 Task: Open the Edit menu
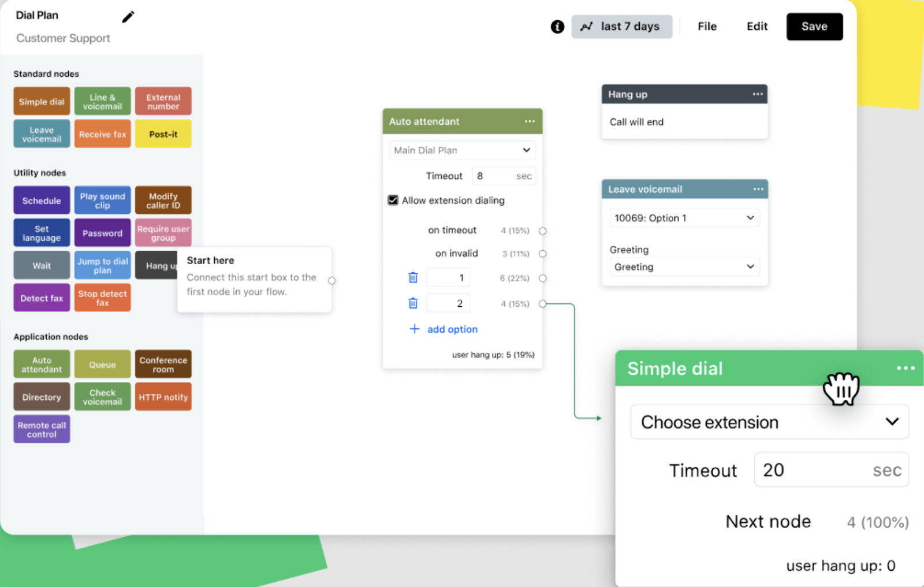point(757,27)
